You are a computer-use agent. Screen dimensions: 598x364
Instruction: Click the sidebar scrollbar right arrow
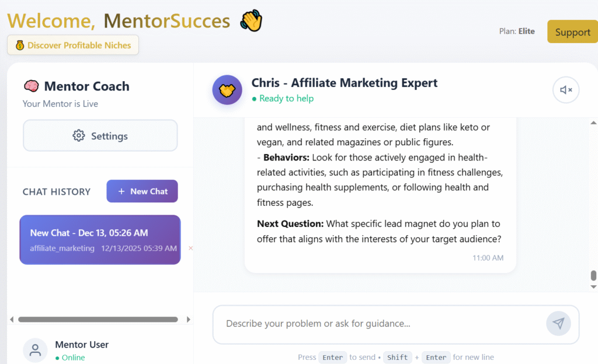pyautogui.click(x=188, y=320)
